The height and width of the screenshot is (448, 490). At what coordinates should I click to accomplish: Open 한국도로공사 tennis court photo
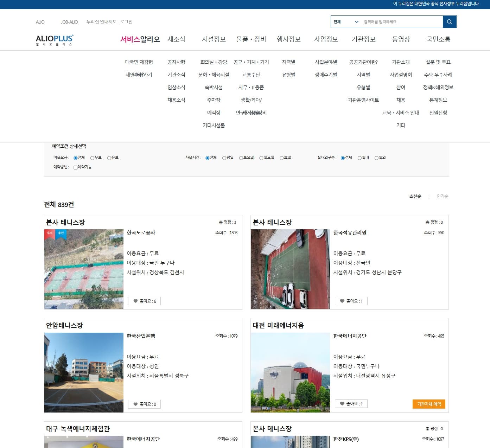click(84, 269)
